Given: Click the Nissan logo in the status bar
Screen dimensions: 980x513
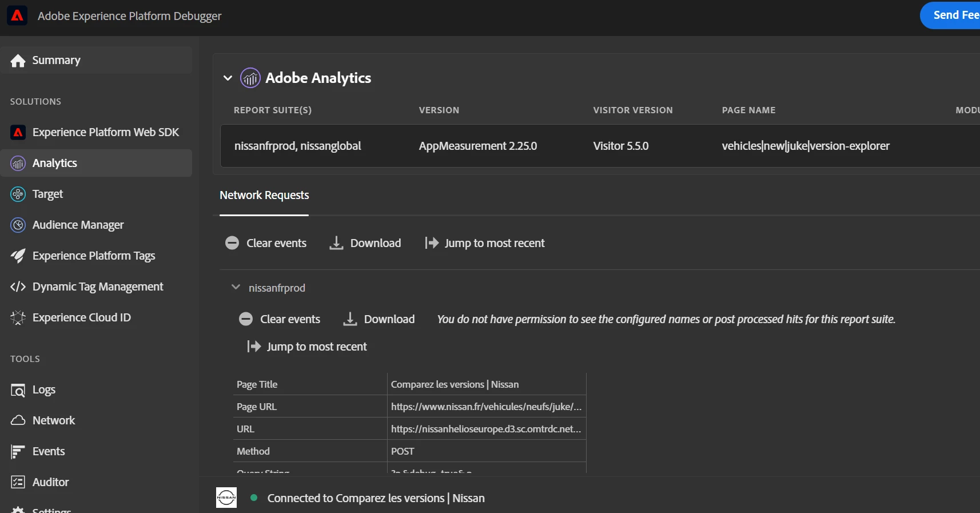Looking at the screenshot, I should coord(226,498).
